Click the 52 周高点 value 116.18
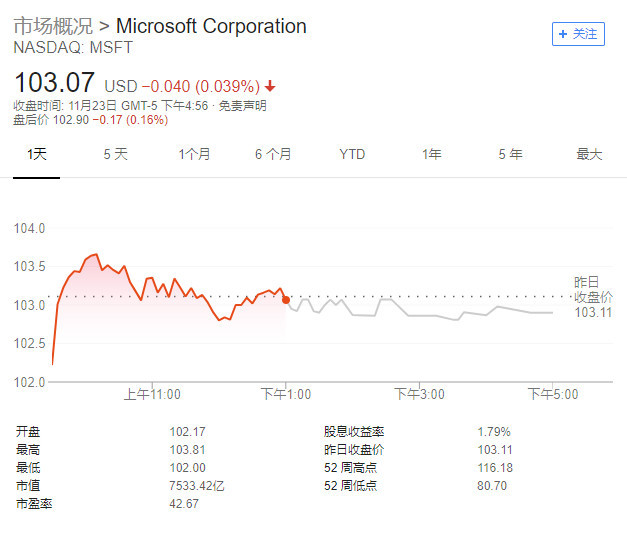 [494, 468]
